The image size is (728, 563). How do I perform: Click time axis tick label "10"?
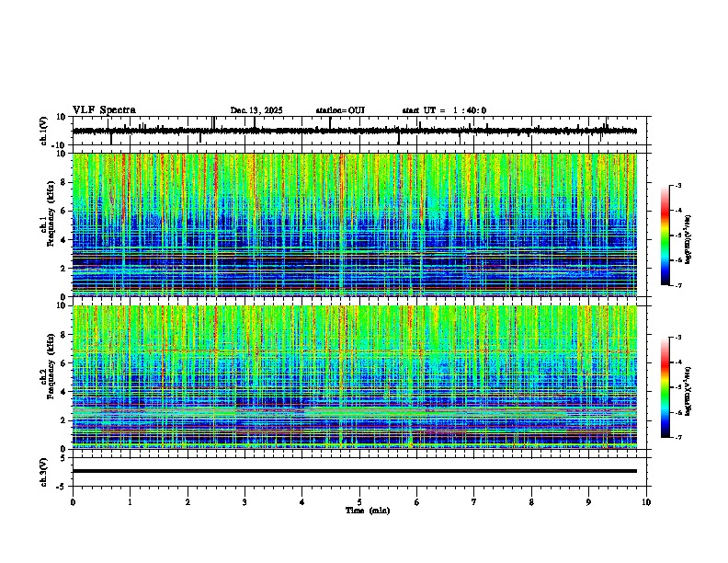coord(646,502)
